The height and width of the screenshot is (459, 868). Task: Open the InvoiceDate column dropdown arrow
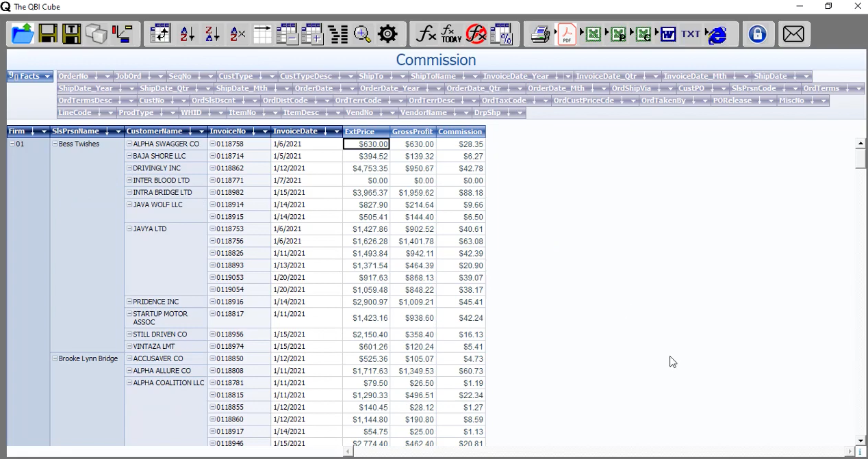click(336, 131)
